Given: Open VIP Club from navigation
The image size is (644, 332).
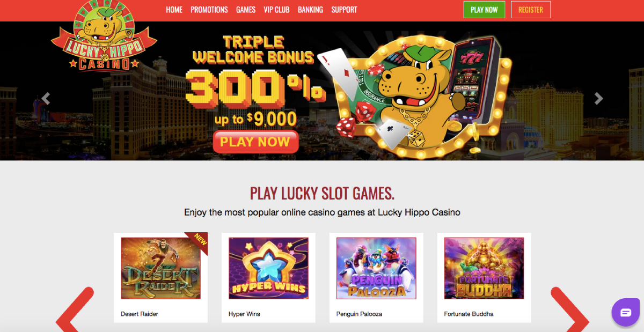Looking at the screenshot, I should click(x=277, y=10).
